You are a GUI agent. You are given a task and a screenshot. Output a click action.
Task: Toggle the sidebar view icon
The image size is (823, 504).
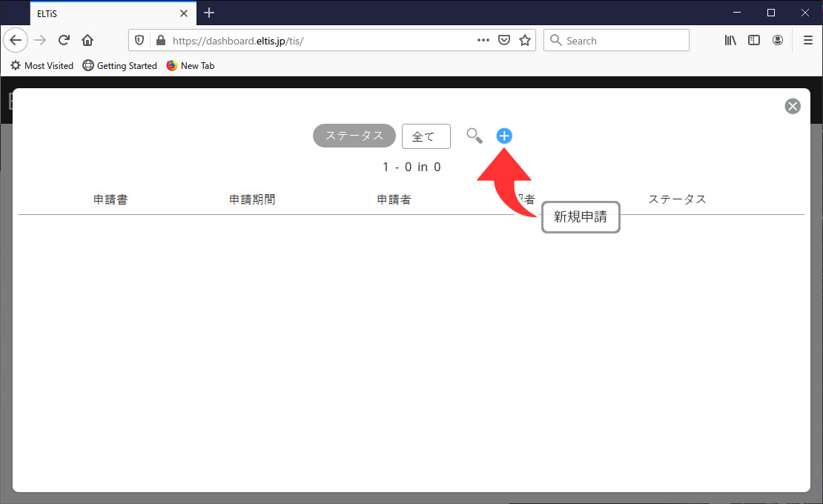(754, 40)
